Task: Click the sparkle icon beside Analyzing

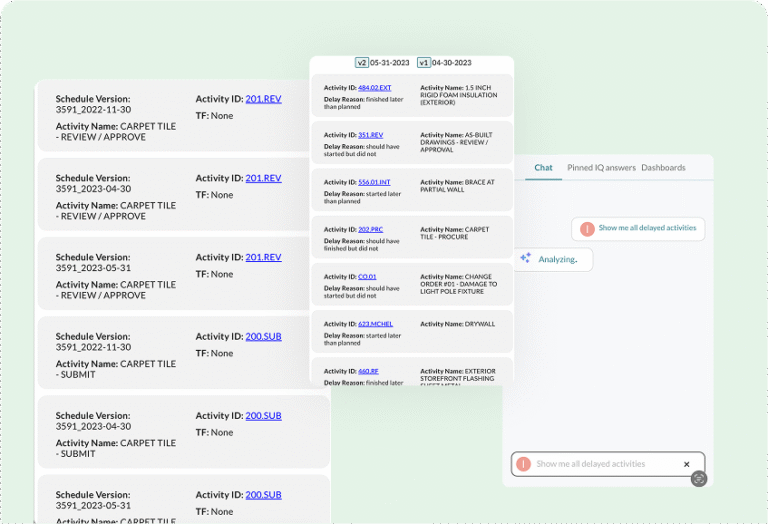Action: pos(526,258)
